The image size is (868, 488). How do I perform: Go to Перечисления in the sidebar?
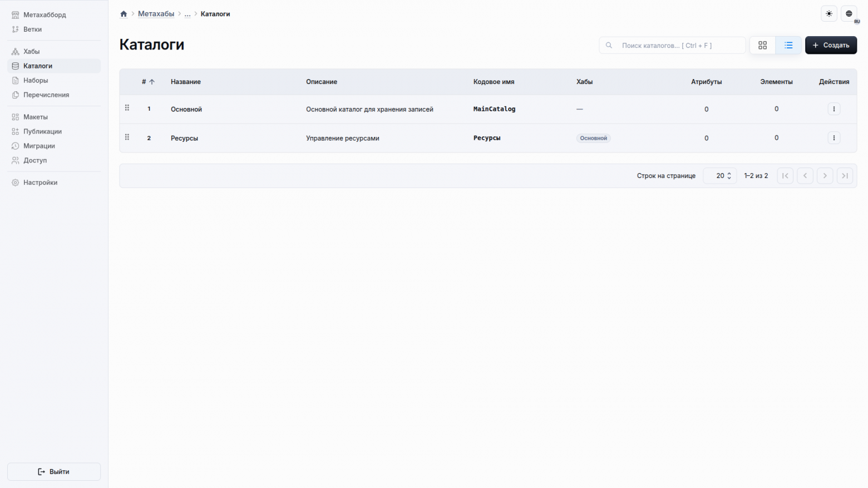tap(46, 95)
